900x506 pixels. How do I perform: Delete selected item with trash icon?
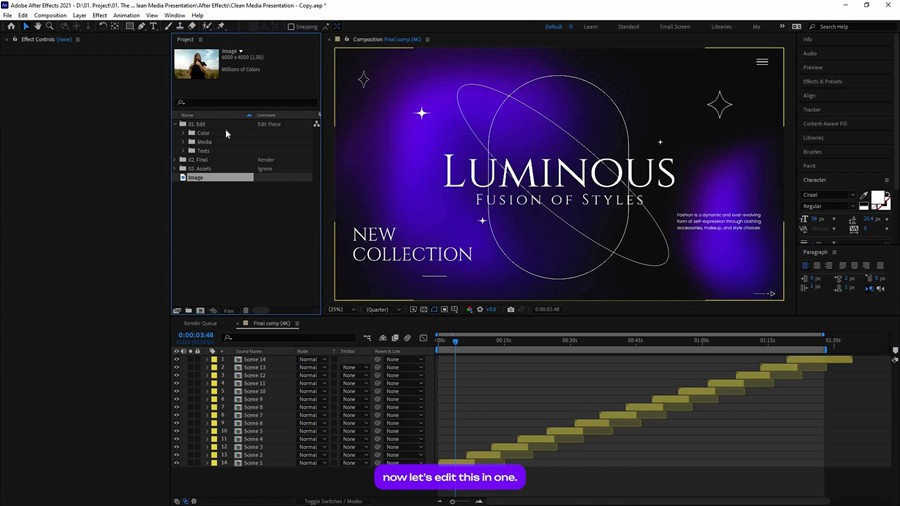(x=246, y=311)
